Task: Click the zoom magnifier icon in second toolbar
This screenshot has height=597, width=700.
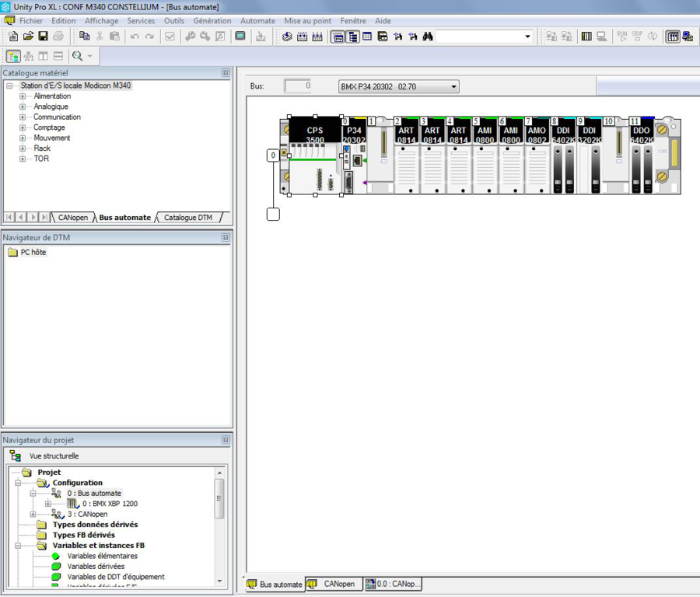Action: point(77,56)
